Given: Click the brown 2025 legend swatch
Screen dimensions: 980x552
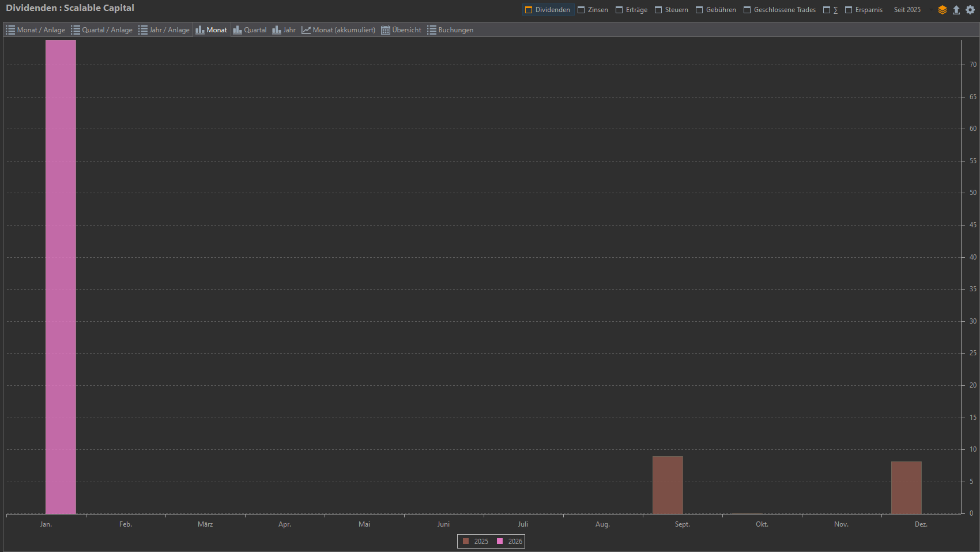Looking at the screenshot, I should tap(466, 541).
